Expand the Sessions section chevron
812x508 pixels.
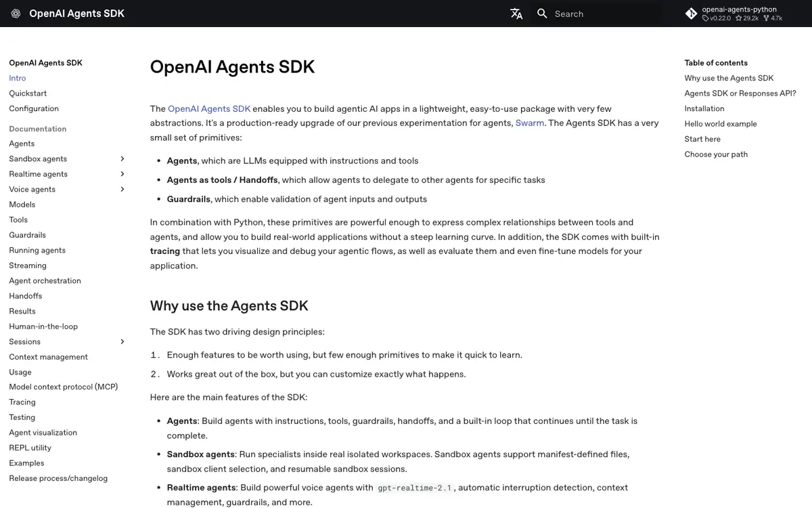coord(122,341)
